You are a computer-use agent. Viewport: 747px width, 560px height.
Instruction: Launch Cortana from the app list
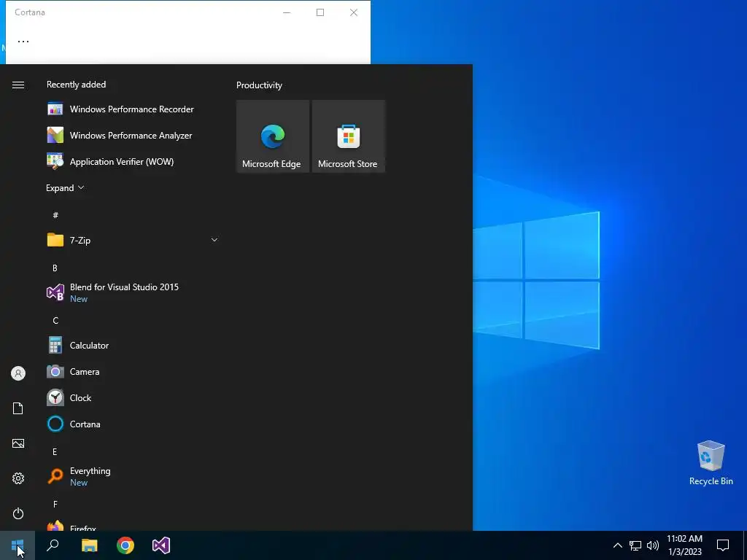pyautogui.click(x=133, y=424)
